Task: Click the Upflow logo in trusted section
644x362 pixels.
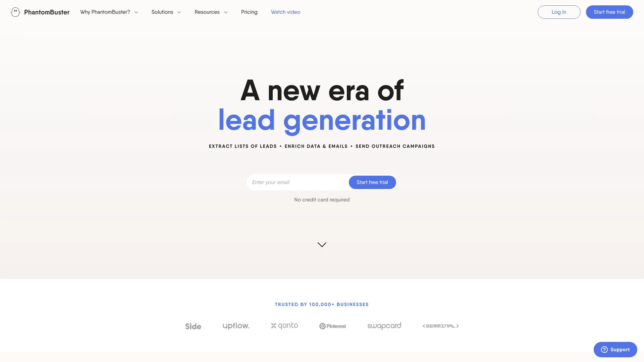Action: coord(236,326)
